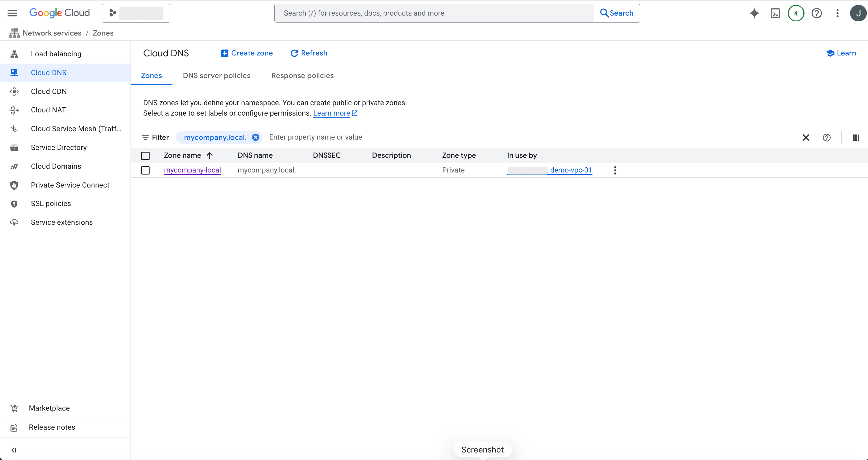Switch to the DNS server policies tab
Screen dimensions: 868x460
coord(217,75)
